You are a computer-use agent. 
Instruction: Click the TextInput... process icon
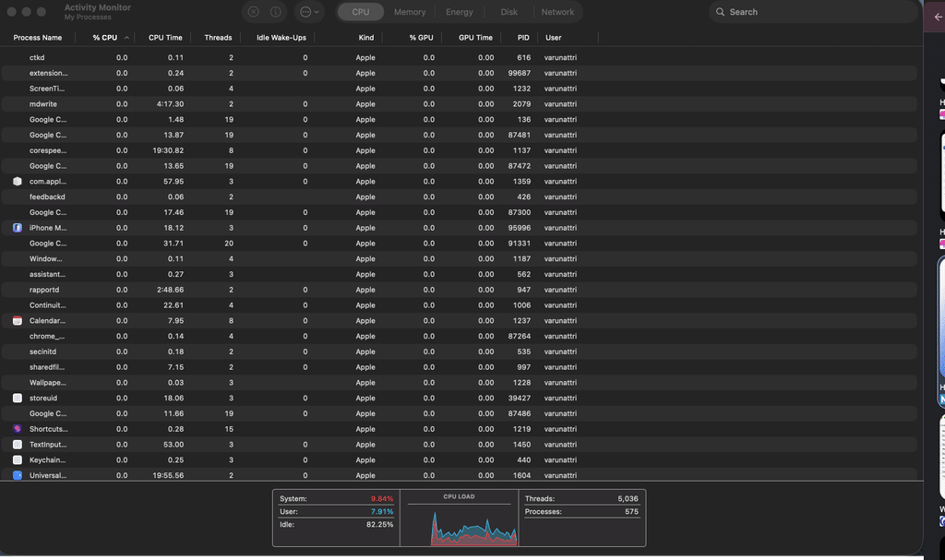pos(18,445)
